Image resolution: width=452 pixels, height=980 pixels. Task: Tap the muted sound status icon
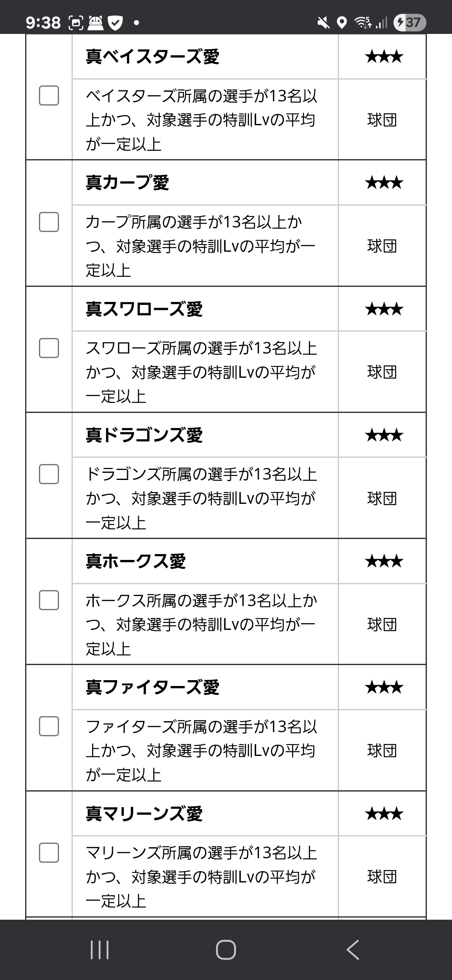pyautogui.click(x=323, y=23)
